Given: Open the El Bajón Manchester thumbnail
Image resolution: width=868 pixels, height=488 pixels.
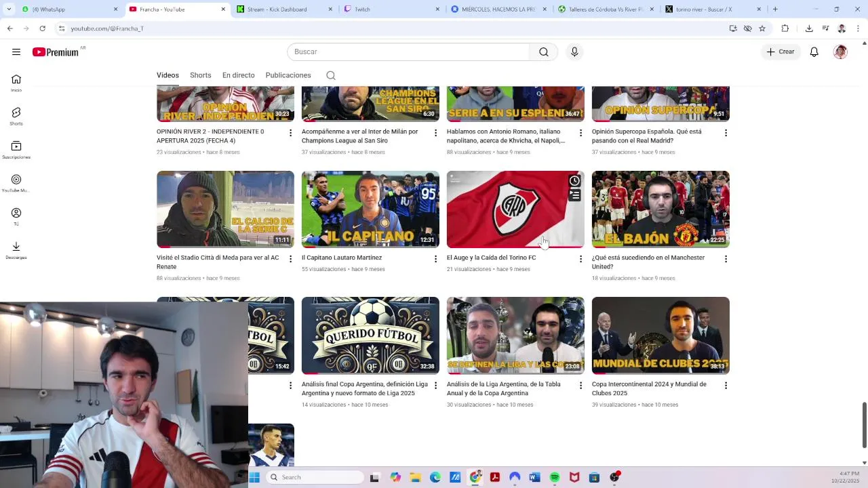Looking at the screenshot, I should (x=660, y=209).
